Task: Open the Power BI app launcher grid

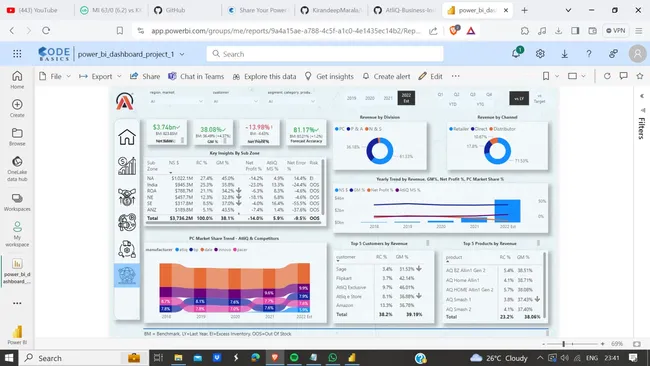Action: click(x=17, y=53)
